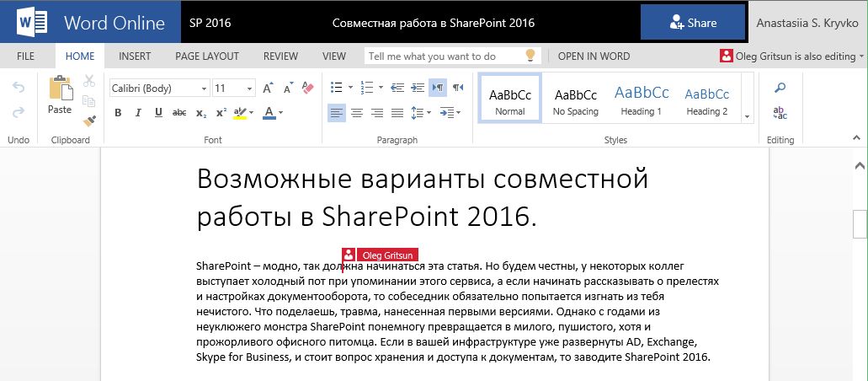Click OPEN IN WORD
Screen dimensions: 868x381
click(594, 56)
